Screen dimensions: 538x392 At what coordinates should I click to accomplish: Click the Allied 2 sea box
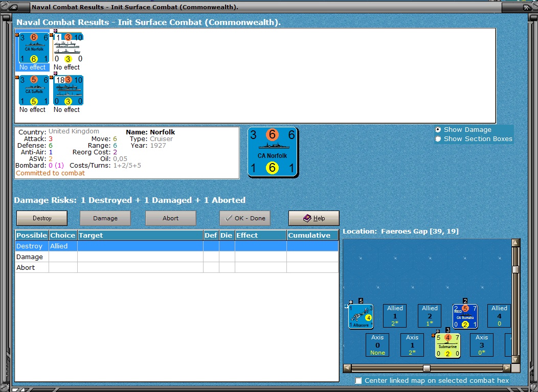[x=430, y=316]
